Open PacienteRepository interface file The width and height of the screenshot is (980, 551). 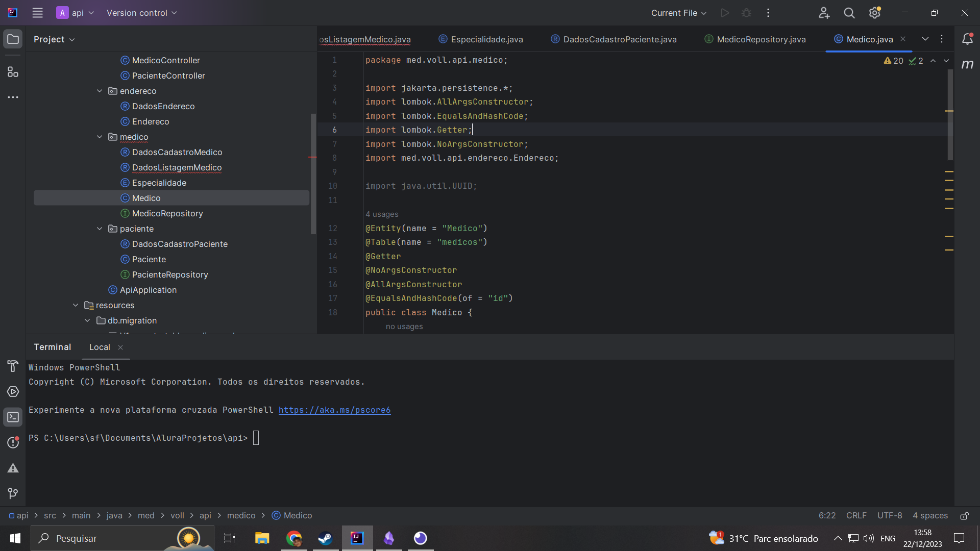coord(170,274)
